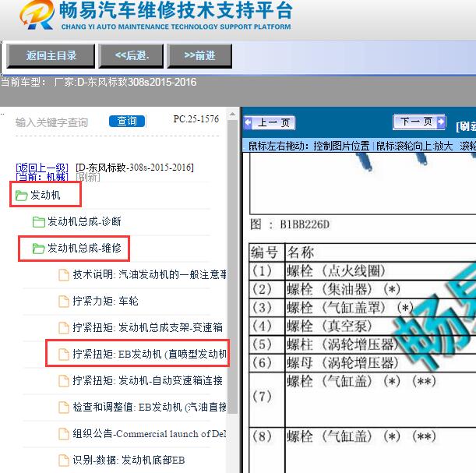This screenshot has width=476, height=473.
Task: Click the 名称 column header
Action: coord(301,252)
